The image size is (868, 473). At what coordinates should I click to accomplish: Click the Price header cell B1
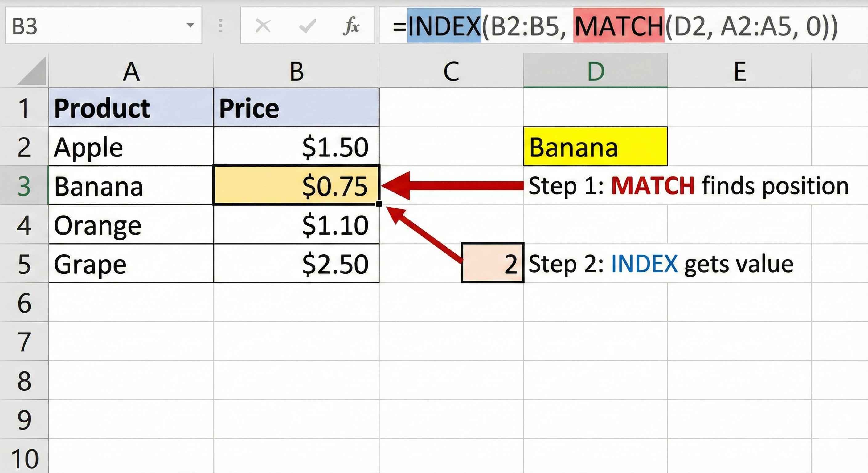tap(297, 108)
